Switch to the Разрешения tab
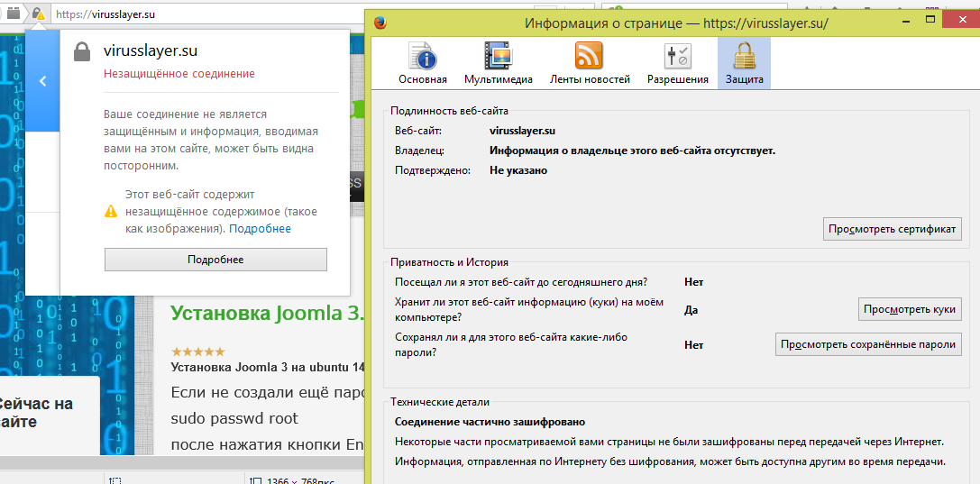This screenshot has width=980, height=484. pos(677,63)
